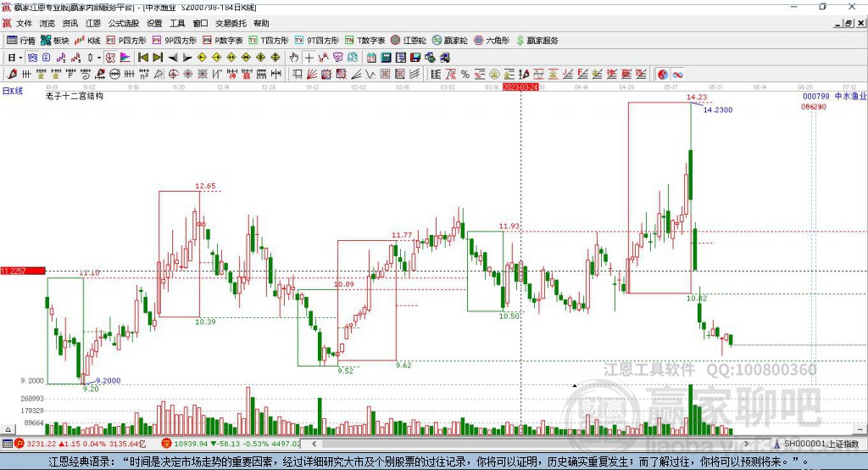Open the 文件 menu
868x470 pixels.
pyautogui.click(x=25, y=23)
